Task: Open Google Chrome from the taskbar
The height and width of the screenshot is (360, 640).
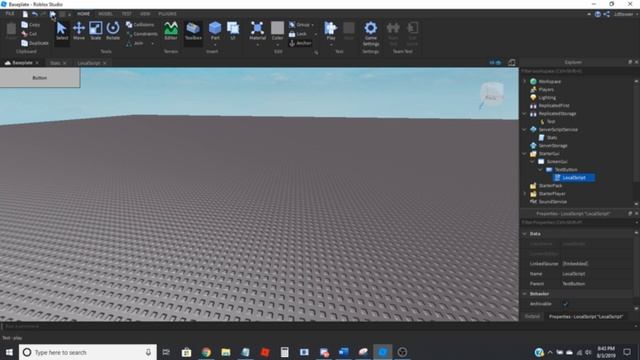Action: 206,352
